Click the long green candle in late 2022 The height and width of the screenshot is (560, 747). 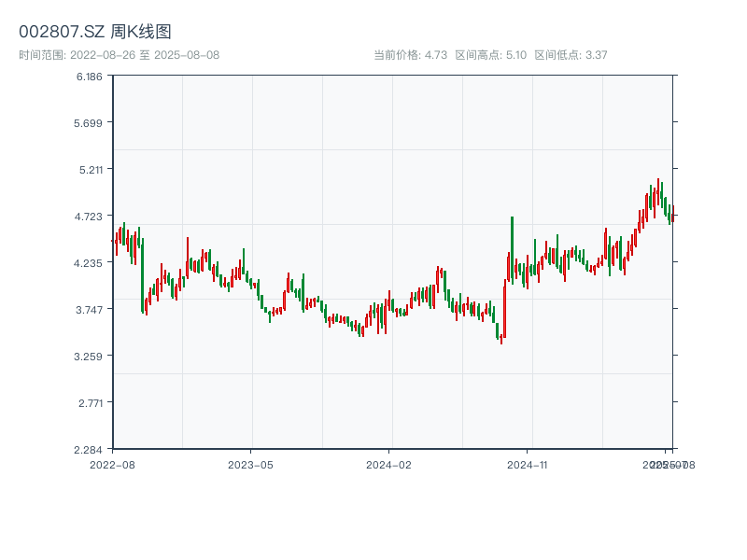(x=143, y=275)
